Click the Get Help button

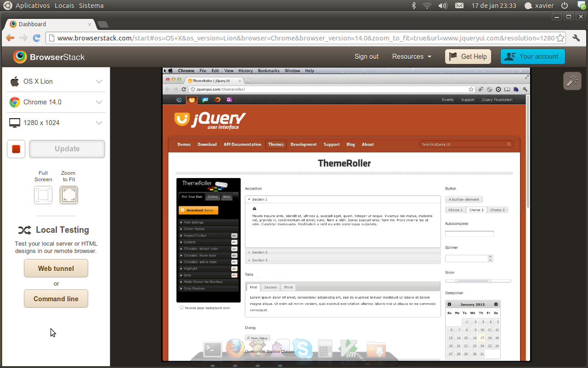pos(468,57)
